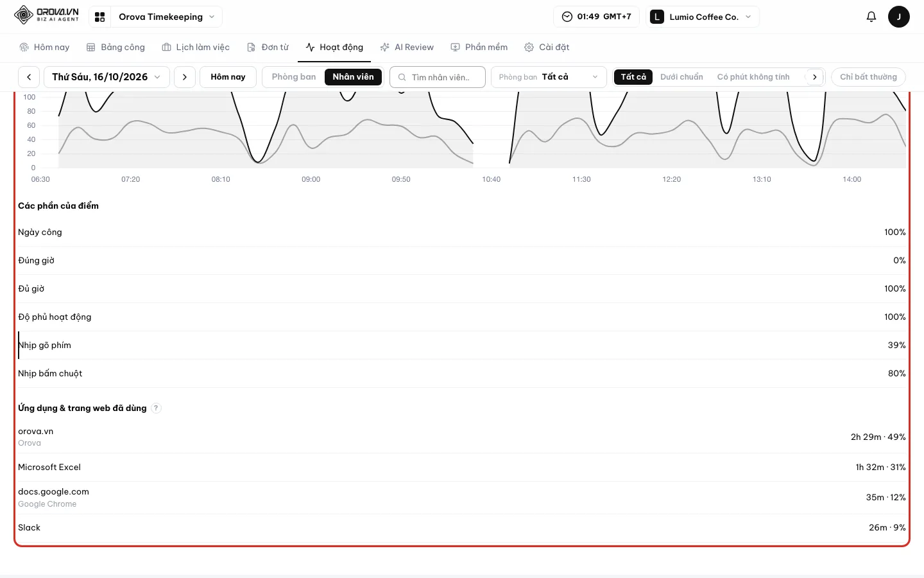Open the Bảng công tab

coord(116,48)
